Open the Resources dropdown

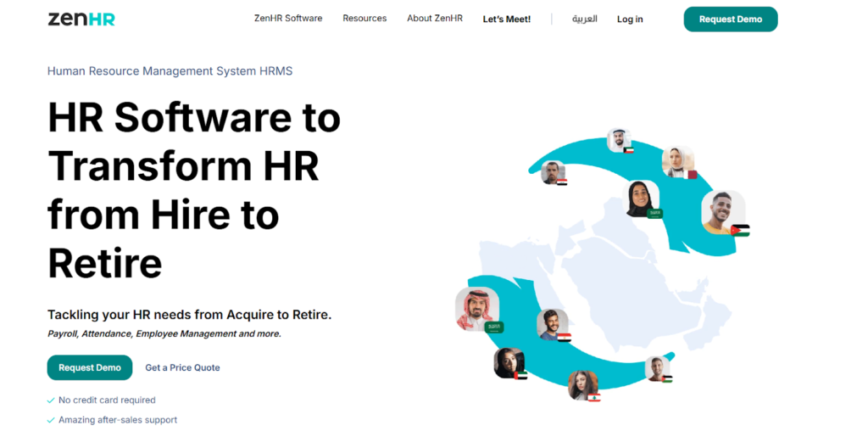click(364, 19)
